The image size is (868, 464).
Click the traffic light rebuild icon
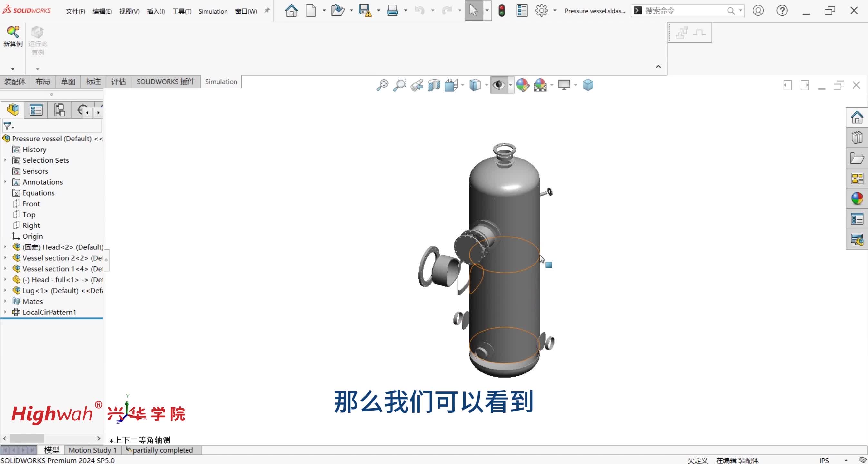(x=502, y=10)
